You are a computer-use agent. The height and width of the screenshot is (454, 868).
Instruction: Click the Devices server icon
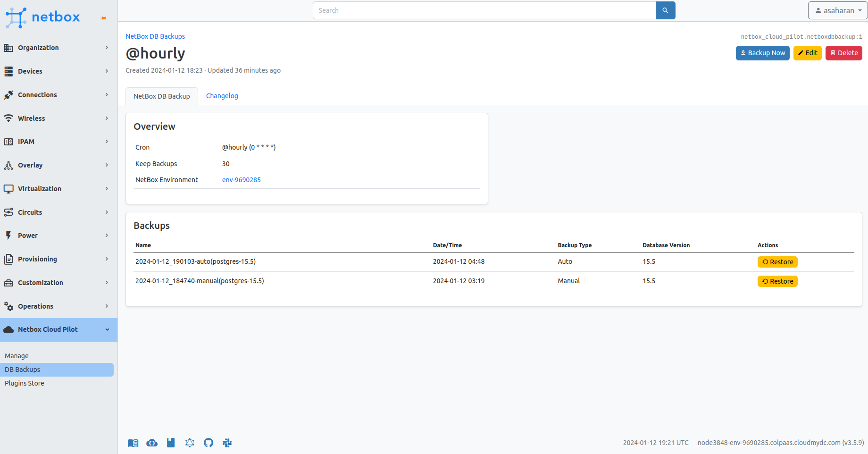tap(8, 71)
